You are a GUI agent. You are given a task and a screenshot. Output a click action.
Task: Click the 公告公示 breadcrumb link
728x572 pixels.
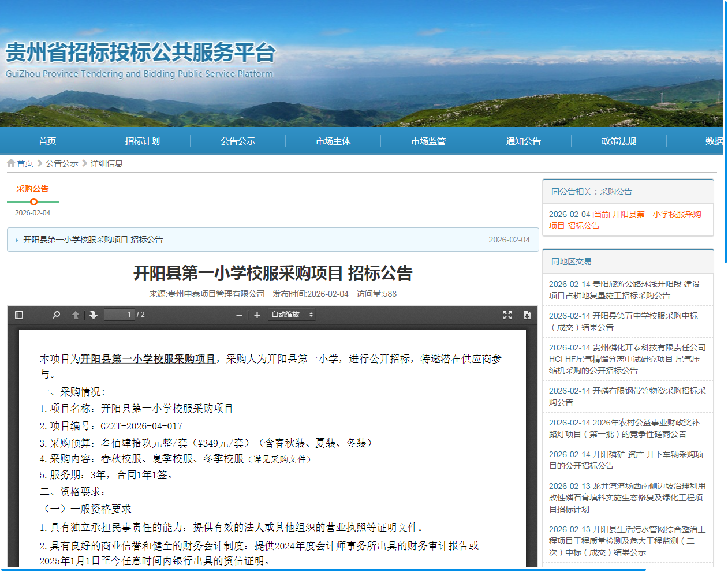62,163
